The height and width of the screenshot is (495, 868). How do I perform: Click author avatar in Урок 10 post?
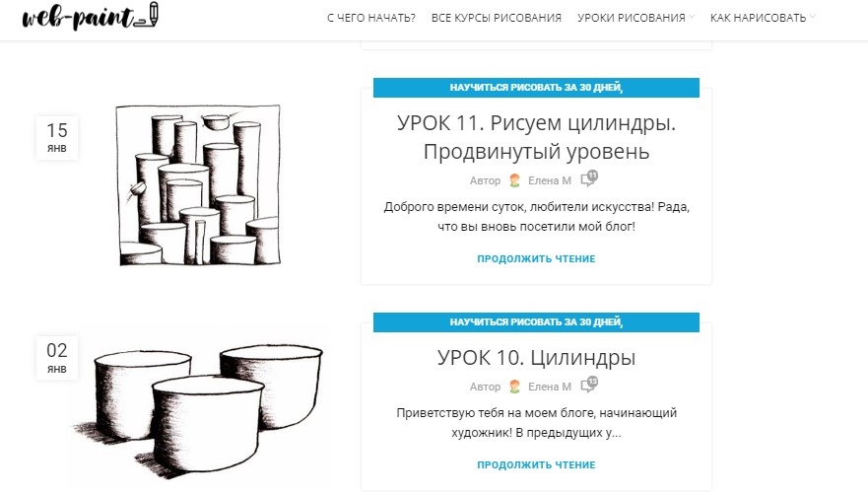pos(514,387)
